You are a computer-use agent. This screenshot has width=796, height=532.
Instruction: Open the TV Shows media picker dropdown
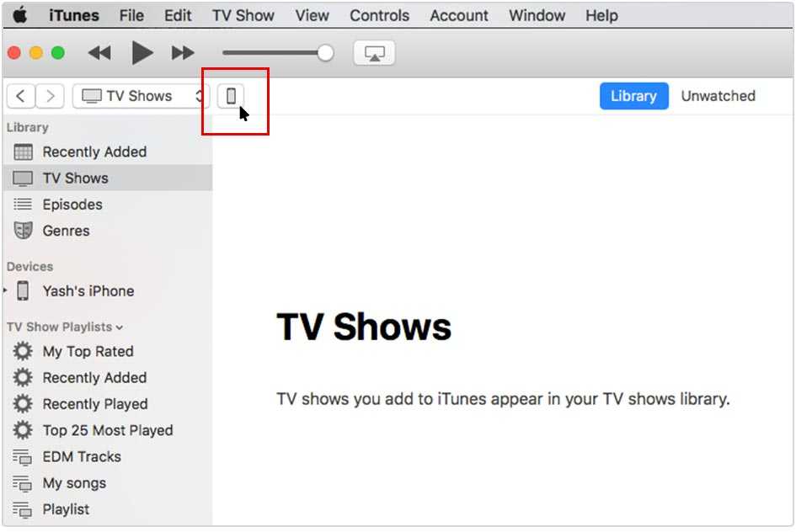(x=141, y=96)
